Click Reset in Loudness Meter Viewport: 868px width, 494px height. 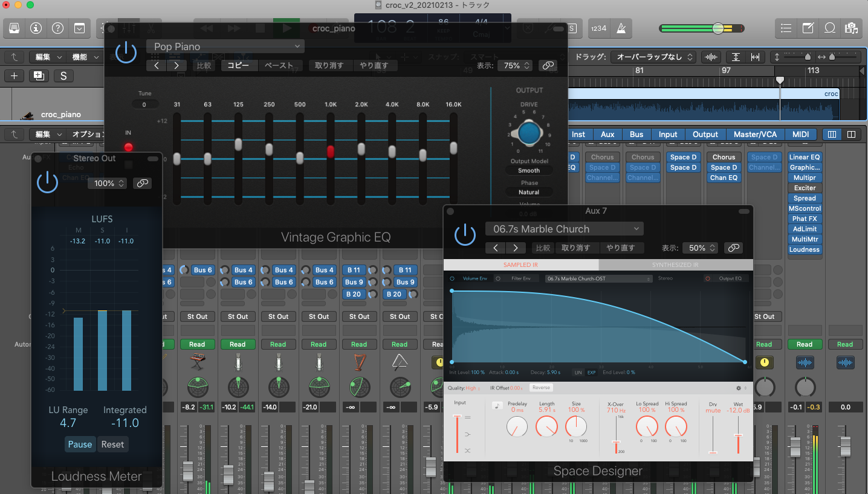(112, 444)
